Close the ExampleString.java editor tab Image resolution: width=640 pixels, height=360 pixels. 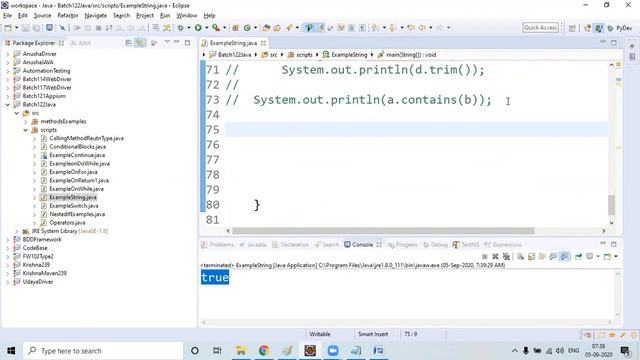(x=263, y=43)
